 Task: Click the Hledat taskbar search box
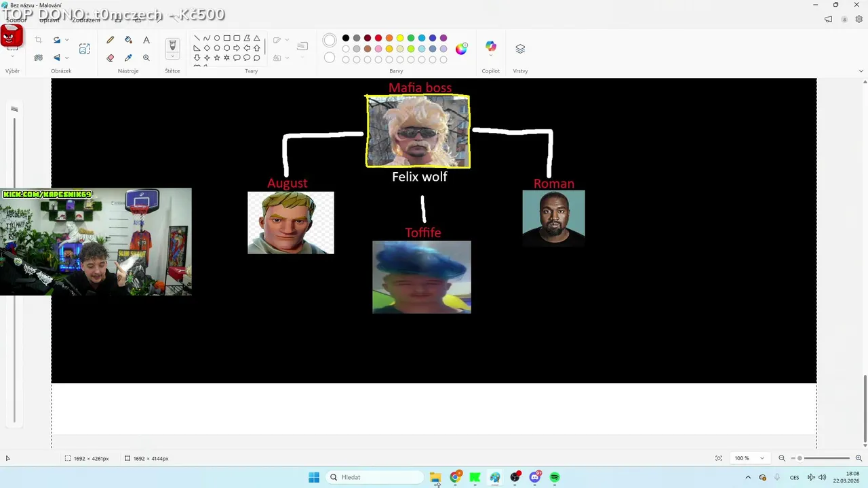click(374, 477)
